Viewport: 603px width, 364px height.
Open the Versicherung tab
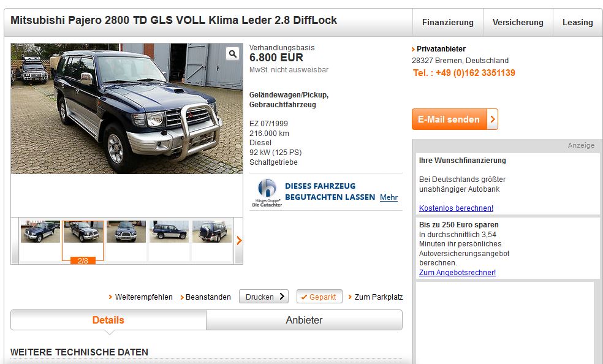pyautogui.click(x=518, y=22)
